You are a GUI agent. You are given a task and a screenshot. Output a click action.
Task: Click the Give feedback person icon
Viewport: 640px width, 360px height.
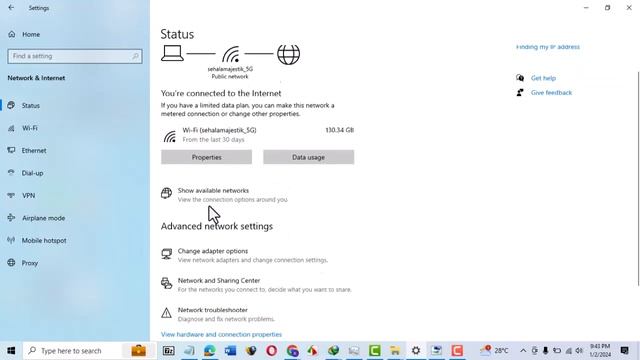click(x=520, y=93)
